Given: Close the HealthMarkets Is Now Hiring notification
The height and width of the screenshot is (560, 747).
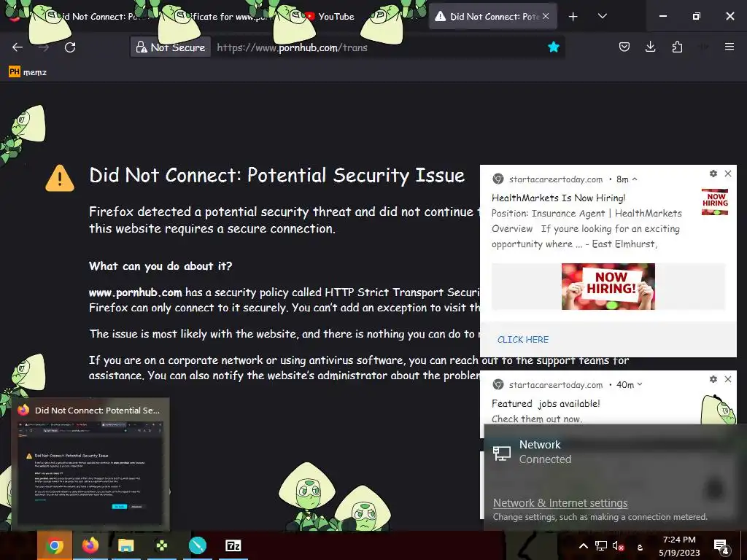Looking at the screenshot, I should coord(728,174).
